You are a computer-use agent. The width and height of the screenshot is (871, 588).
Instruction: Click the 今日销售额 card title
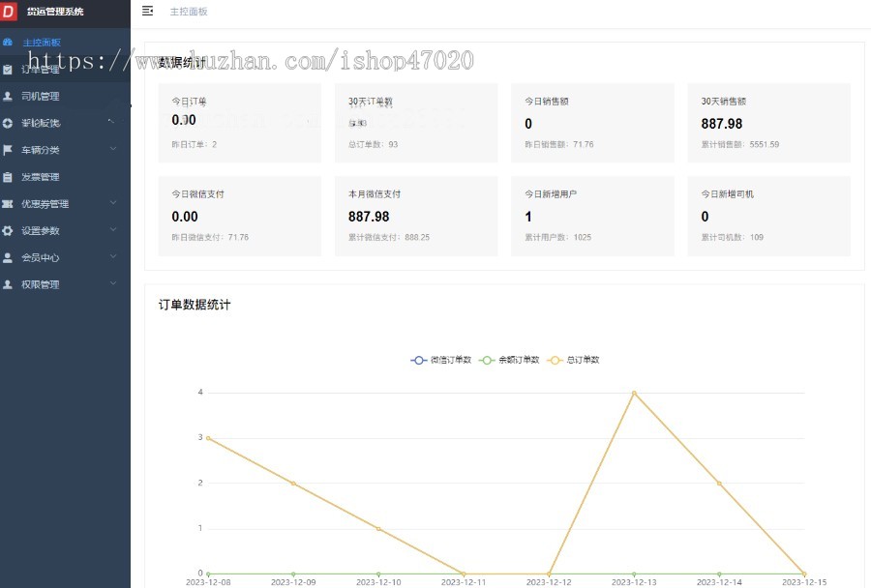[547, 101]
